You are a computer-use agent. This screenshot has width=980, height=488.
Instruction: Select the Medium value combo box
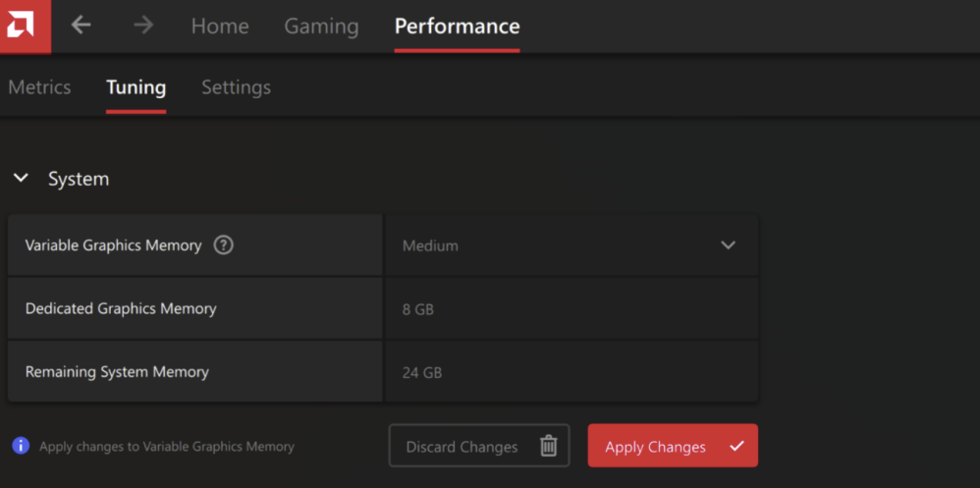pyautogui.click(x=572, y=244)
